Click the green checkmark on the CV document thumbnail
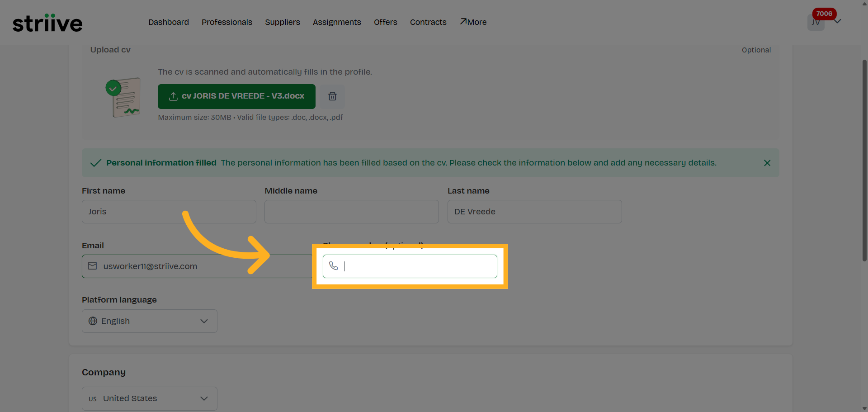The image size is (868, 412). click(x=113, y=88)
